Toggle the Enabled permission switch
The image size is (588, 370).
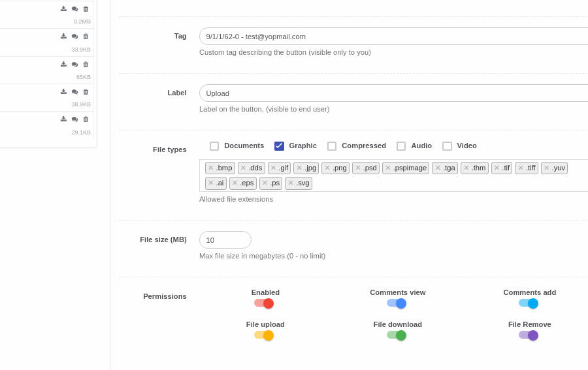tap(264, 303)
